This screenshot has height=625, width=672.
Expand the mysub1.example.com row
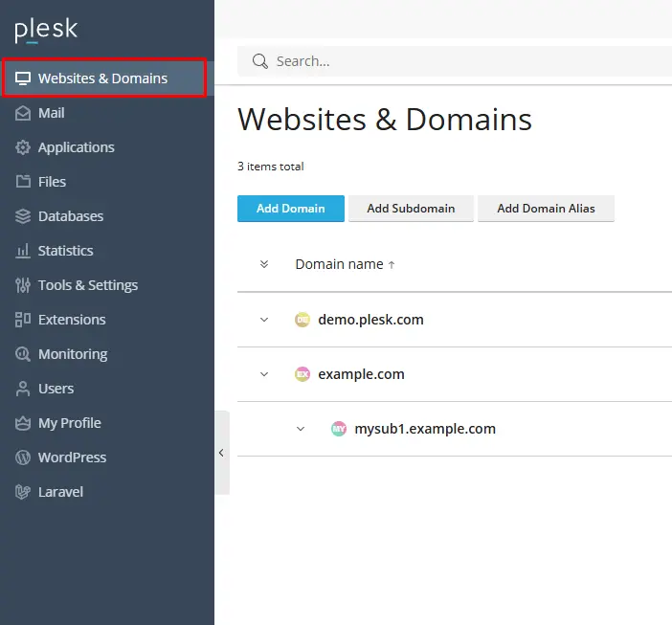[301, 429]
